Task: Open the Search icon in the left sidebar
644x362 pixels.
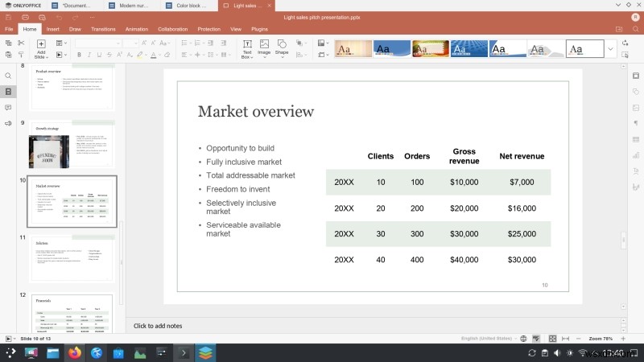Action: click(8, 76)
